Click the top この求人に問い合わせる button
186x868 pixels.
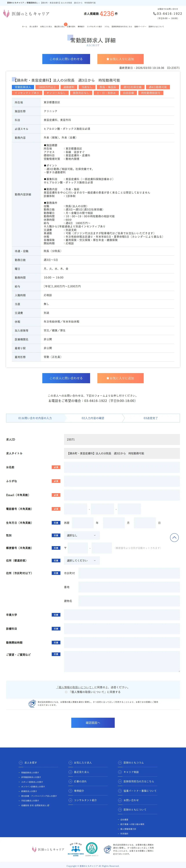click(x=66, y=59)
